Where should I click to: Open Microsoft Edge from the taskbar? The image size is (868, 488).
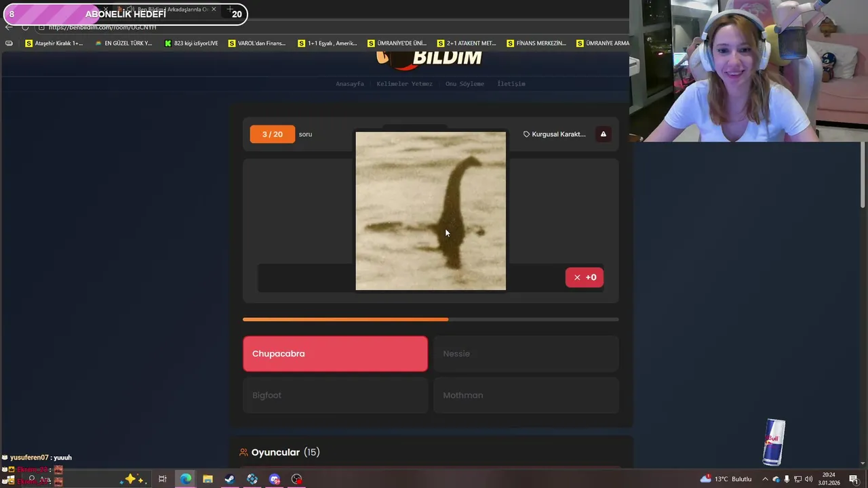(185, 479)
